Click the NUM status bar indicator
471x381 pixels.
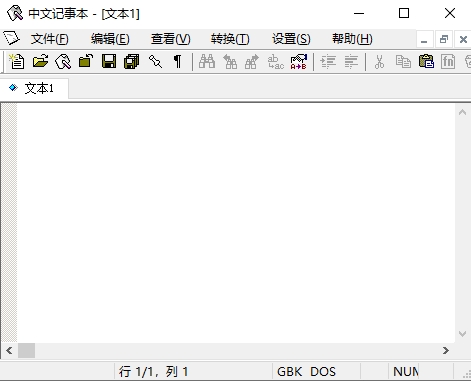click(x=406, y=372)
